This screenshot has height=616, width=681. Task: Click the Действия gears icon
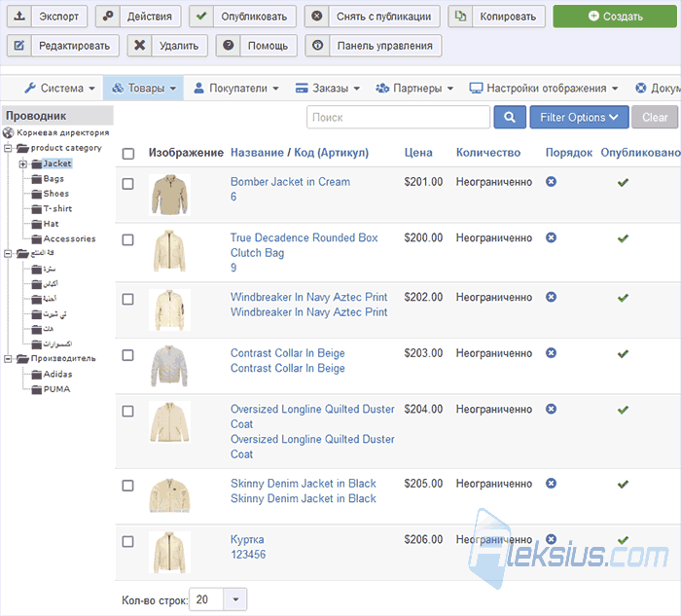click(108, 17)
